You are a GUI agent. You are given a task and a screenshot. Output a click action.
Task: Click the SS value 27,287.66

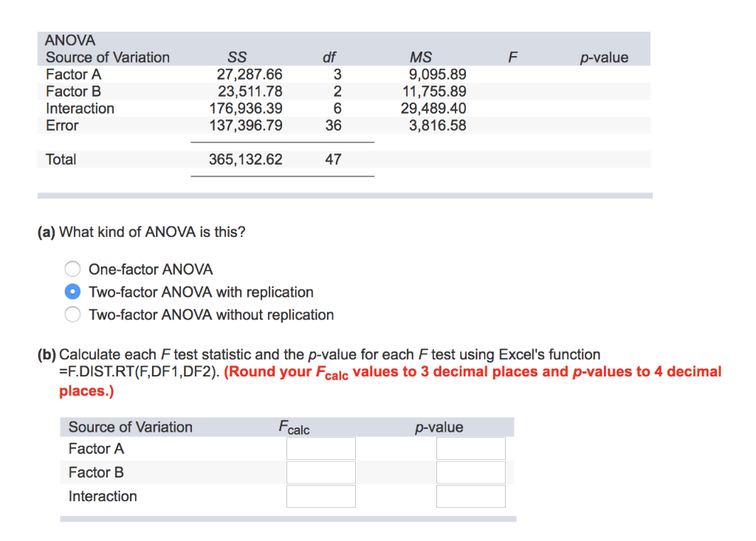pos(250,75)
